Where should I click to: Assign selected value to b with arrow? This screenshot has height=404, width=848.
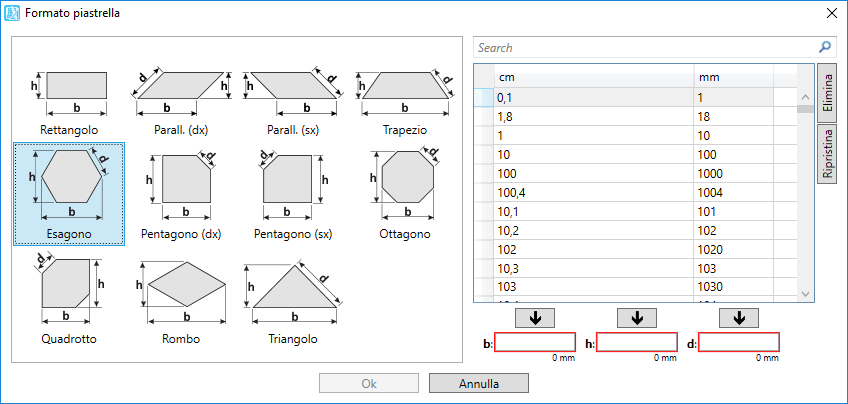(x=535, y=318)
